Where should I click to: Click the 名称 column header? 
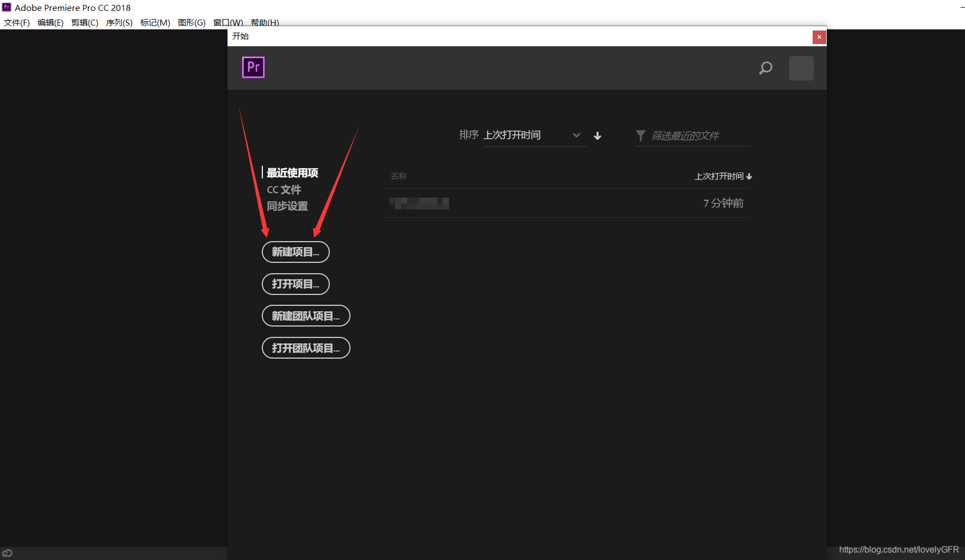coord(399,176)
